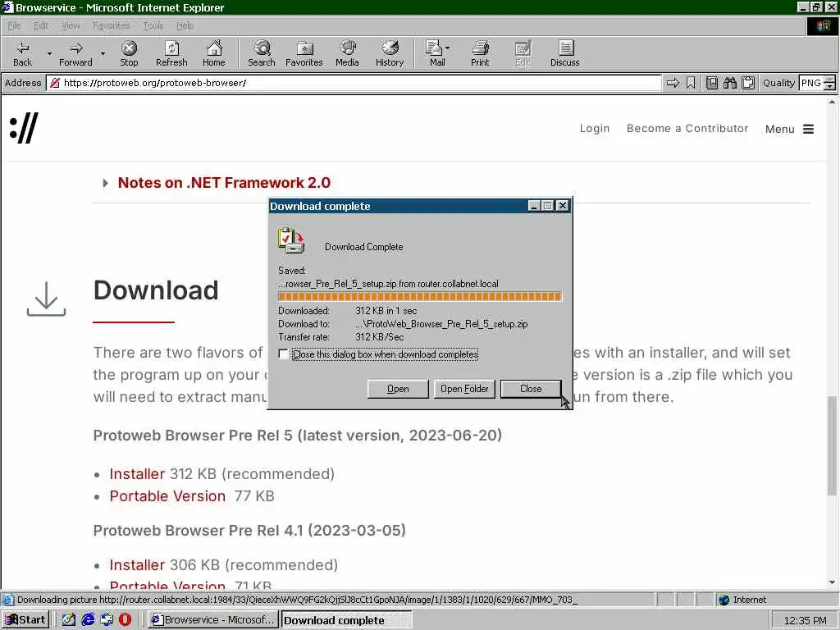Go to Home via toolbar icon
The width and height of the screenshot is (840, 630).
[214, 53]
